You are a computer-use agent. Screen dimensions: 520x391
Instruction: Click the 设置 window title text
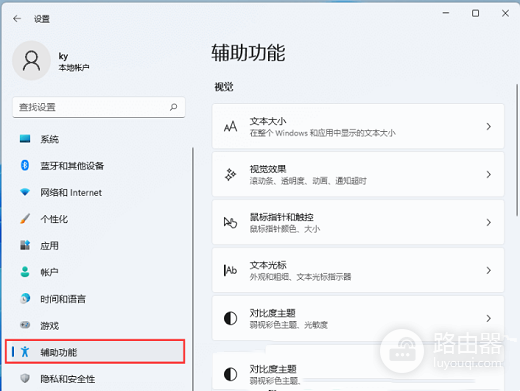click(x=42, y=19)
